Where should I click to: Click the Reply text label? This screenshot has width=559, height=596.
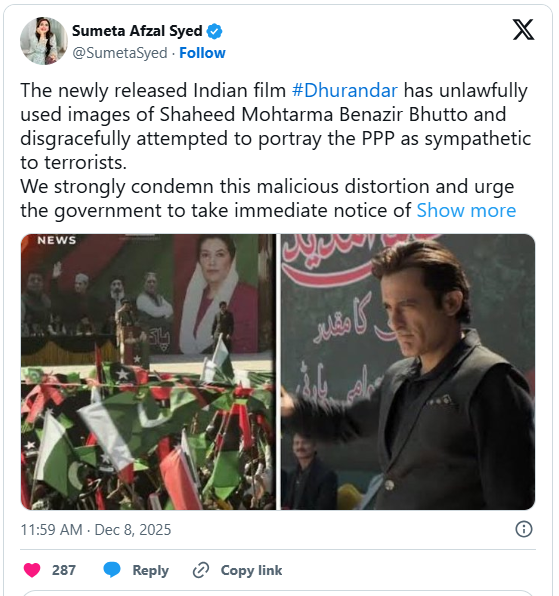click(150, 571)
